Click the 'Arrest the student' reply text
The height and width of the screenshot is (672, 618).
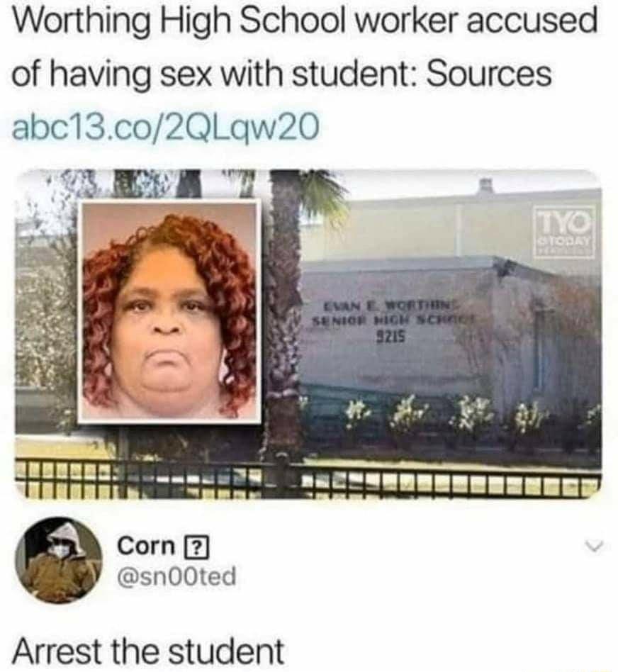pyautogui.click(x=148, y=651)
